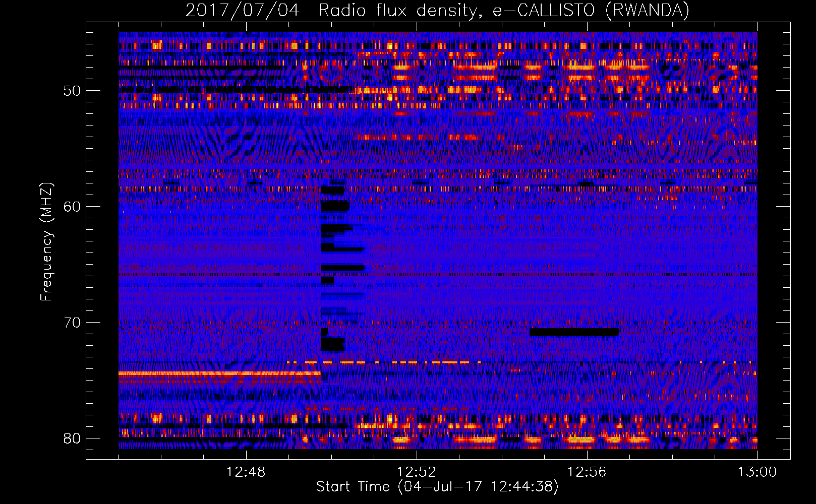Select the 12:48 time tick label
This screenshot has width=816, height=504.
tap(246, 472)
